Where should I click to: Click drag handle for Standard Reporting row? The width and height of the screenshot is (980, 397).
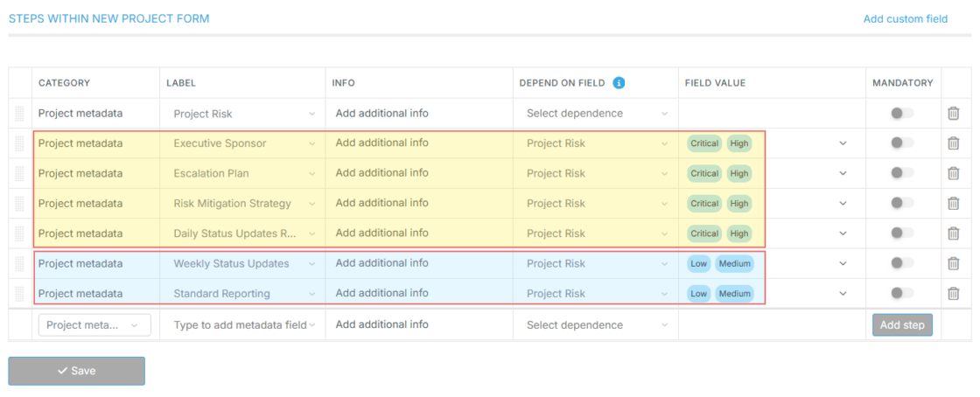[20, 294]
